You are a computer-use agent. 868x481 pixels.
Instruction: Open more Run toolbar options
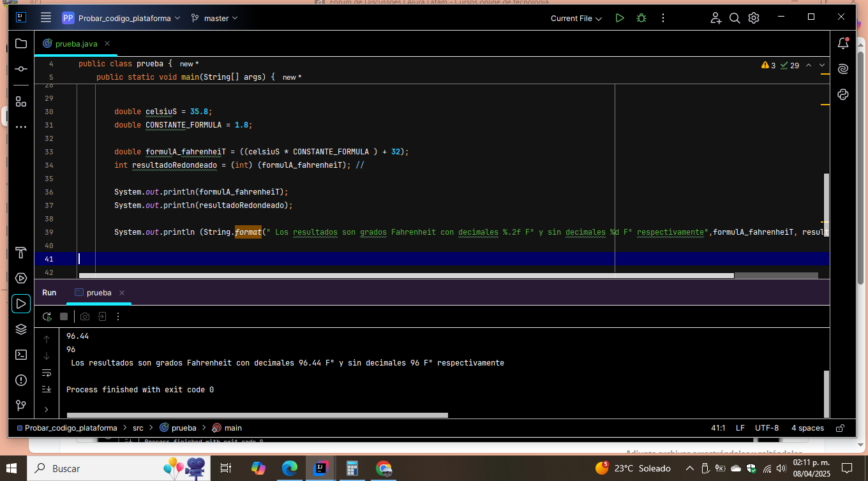[x=118, y=316]
